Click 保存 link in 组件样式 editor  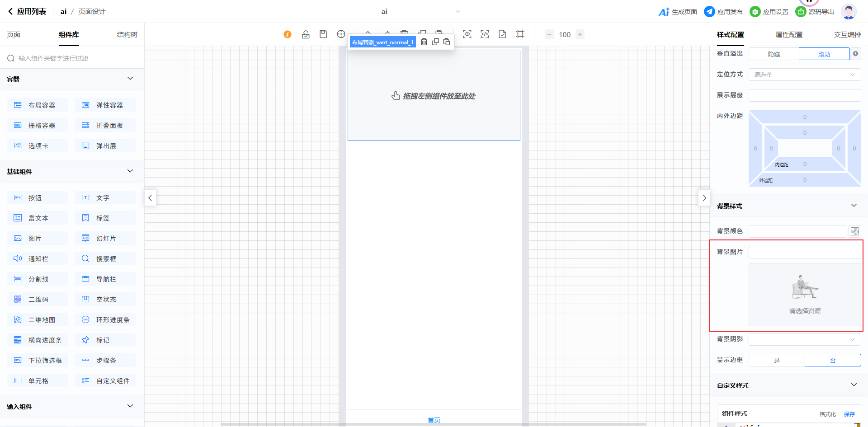(849, 414)
